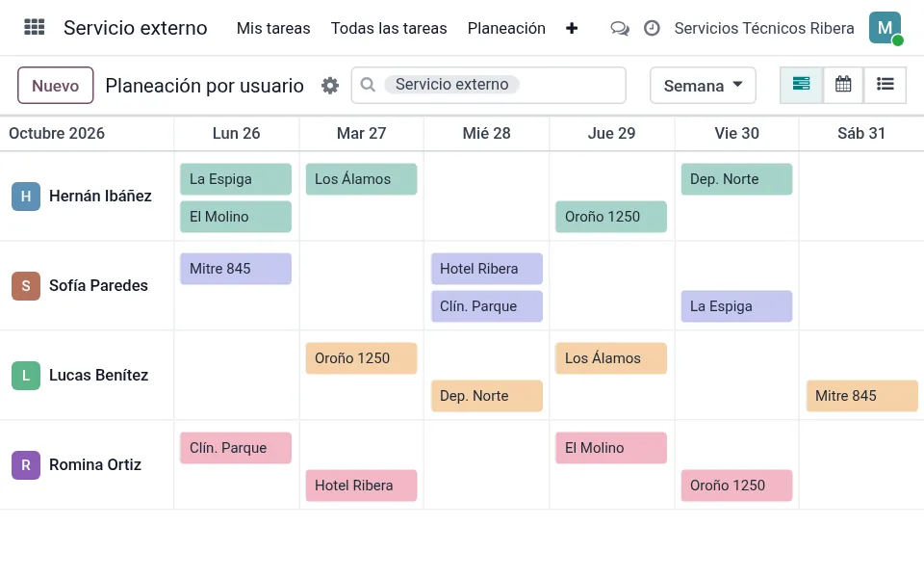Open Planeación menu
The width and height of the screenshot is (924, 578).
pyautogui.click(x=506, y=28)
